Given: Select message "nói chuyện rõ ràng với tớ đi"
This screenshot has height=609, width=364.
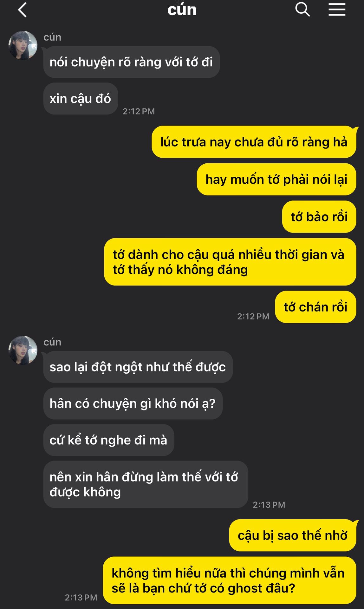Looking at the screenshot, I should point(131,62).
